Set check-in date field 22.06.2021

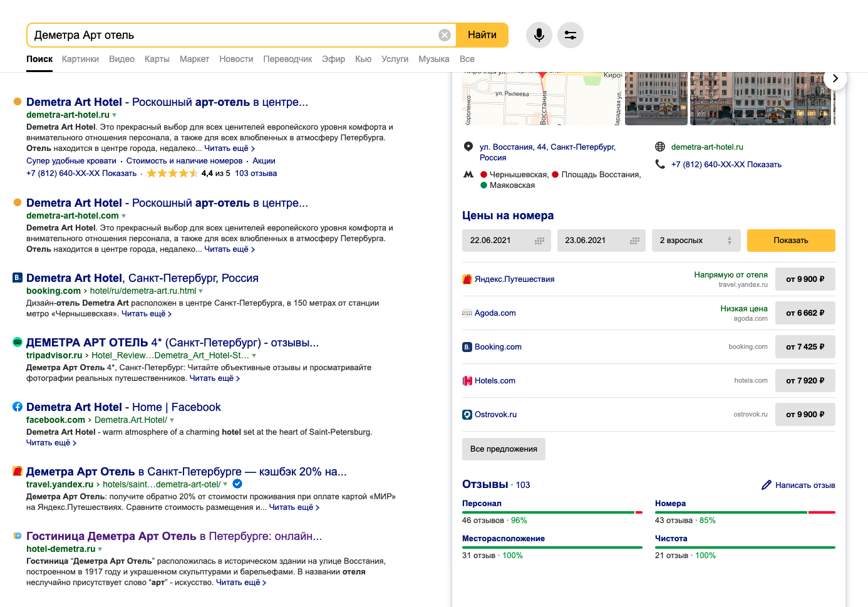[506, 241]
